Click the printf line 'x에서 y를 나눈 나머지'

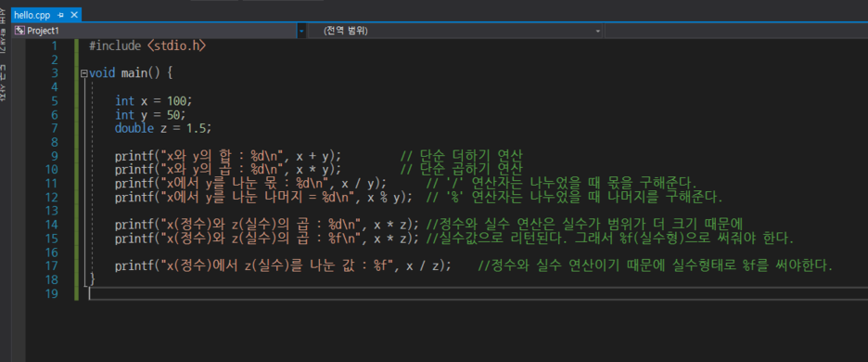point(264,197)
